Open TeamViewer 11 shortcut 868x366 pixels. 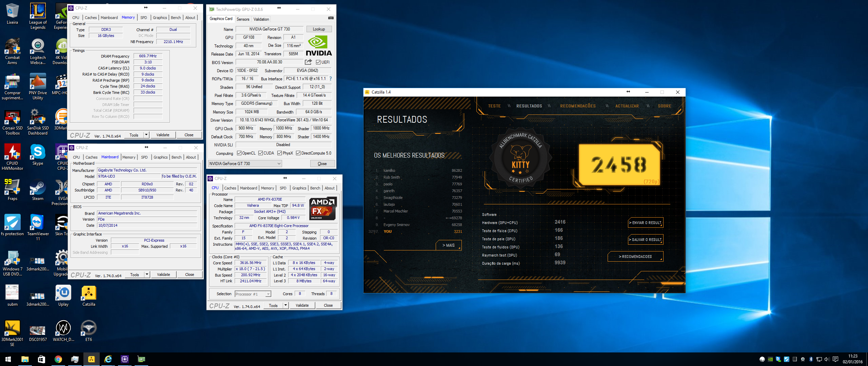pyautogui.click(x=38, y=227)
